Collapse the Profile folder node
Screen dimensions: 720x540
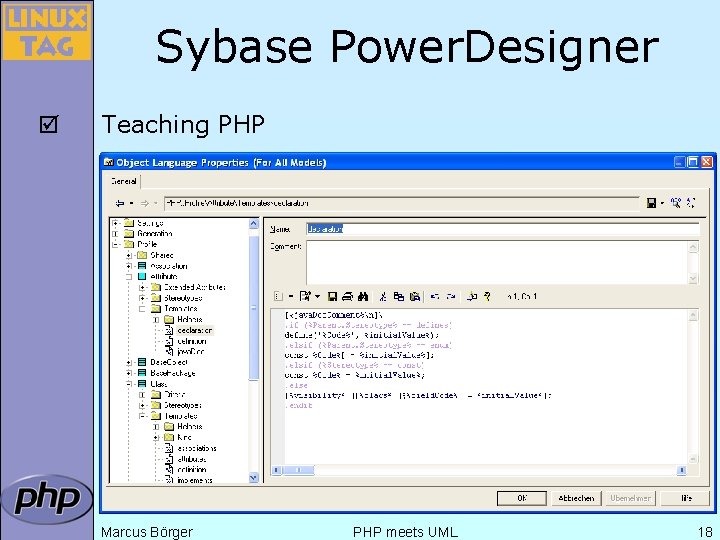pyautogui.click(x=116, y=244)
